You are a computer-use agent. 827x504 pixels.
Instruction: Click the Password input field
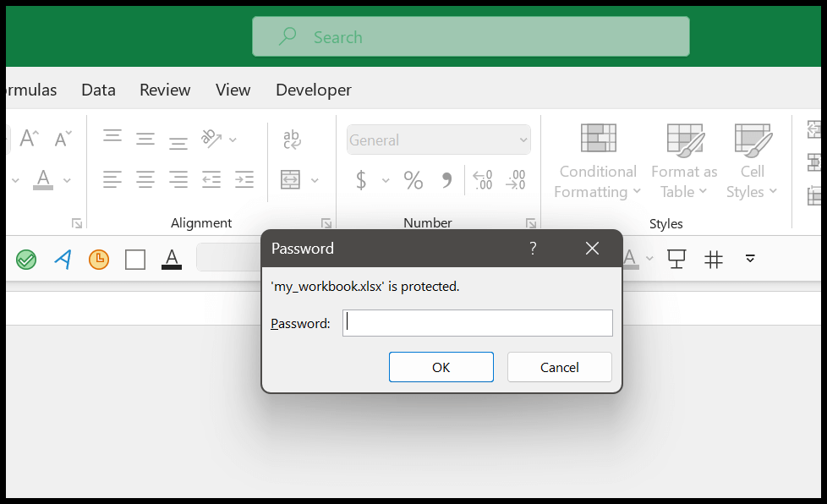478,323
